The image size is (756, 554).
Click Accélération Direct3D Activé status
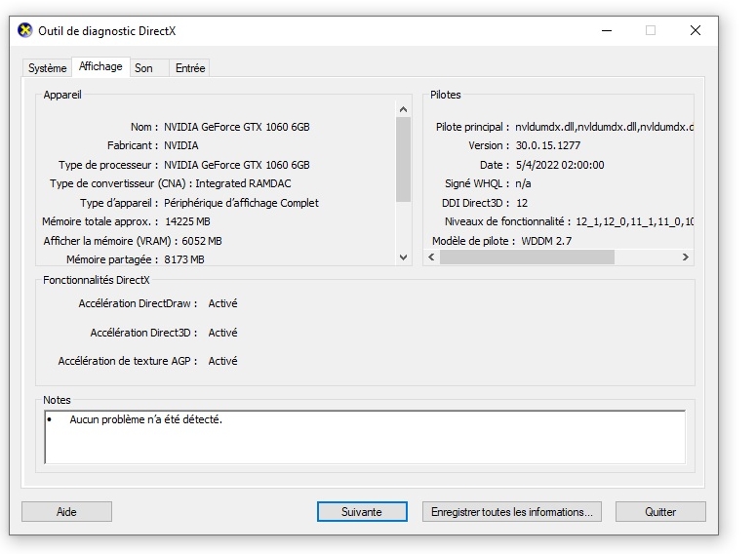[222, 333]
